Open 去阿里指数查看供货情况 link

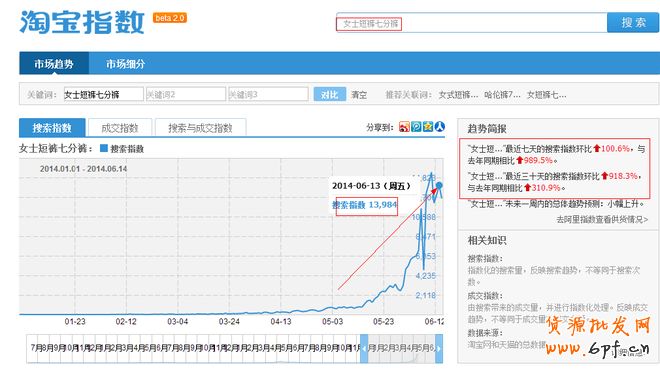pos(602,219)
